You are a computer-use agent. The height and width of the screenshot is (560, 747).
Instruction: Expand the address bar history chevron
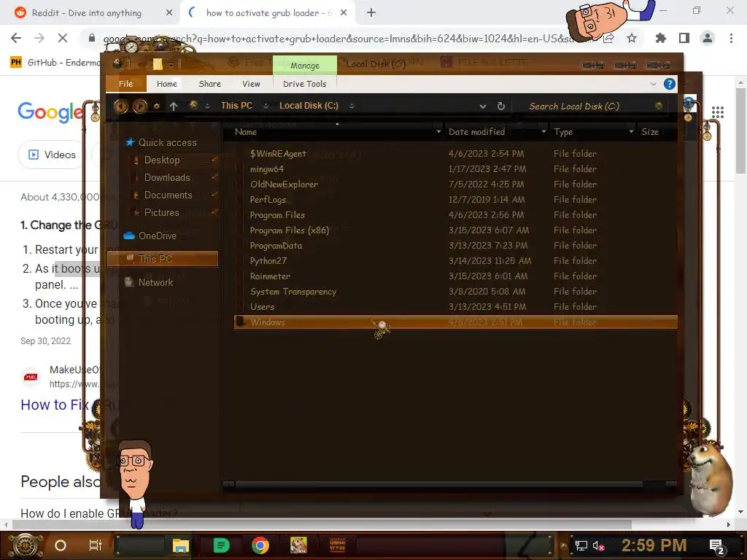click(x=483, y=106)
